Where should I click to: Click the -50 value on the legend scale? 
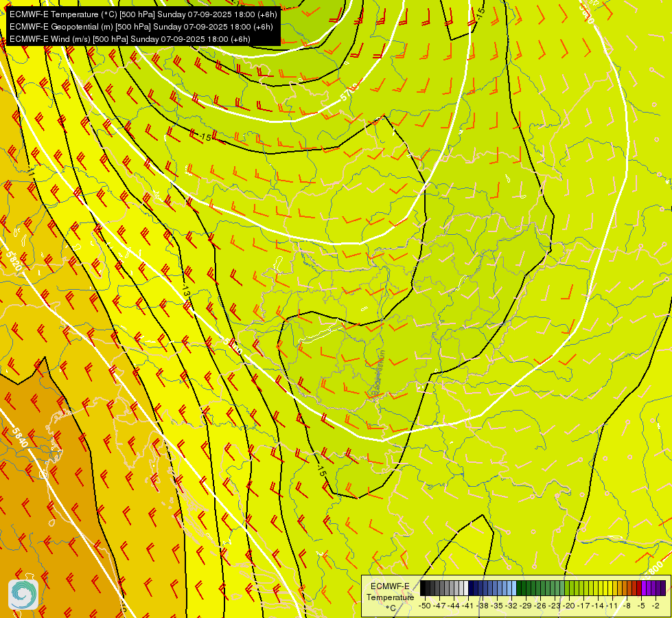[425, 606]
